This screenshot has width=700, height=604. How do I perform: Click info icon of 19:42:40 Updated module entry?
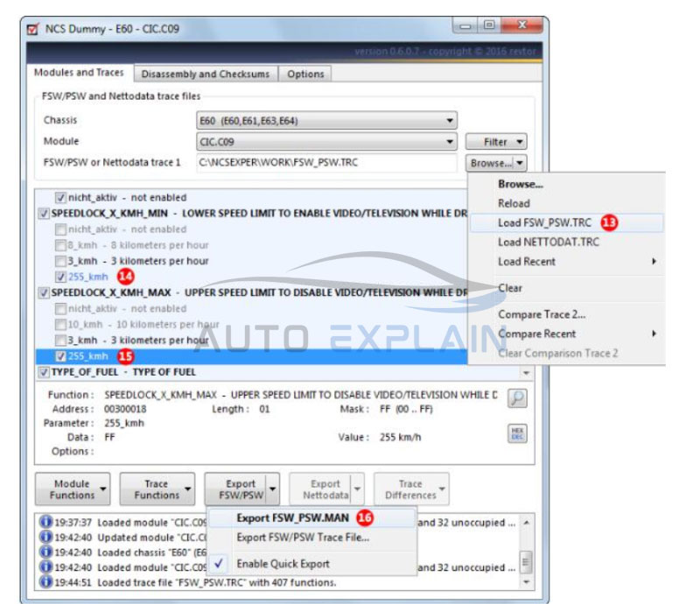(45, 537)
